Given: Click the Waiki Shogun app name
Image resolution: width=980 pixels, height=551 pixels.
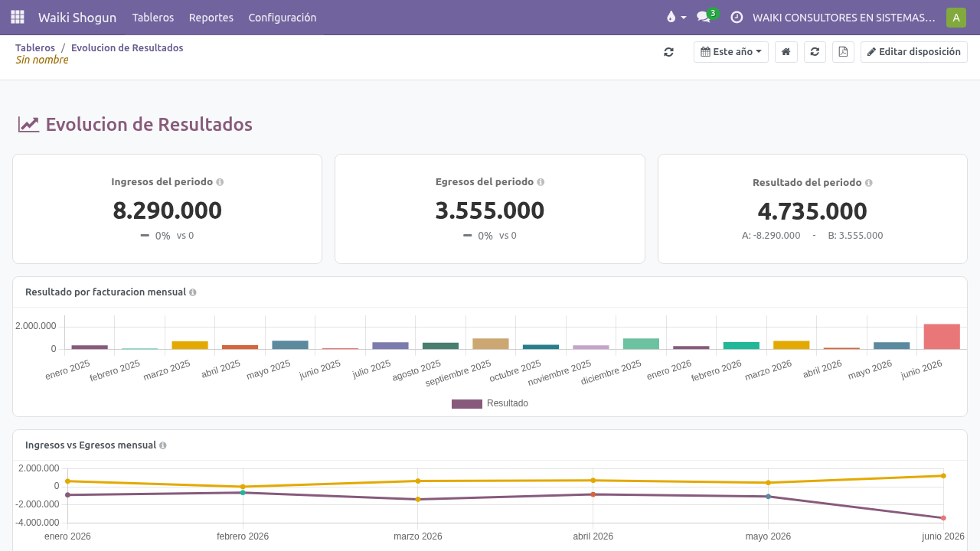Looking at the screenshot, I should [x=77, y=17].
